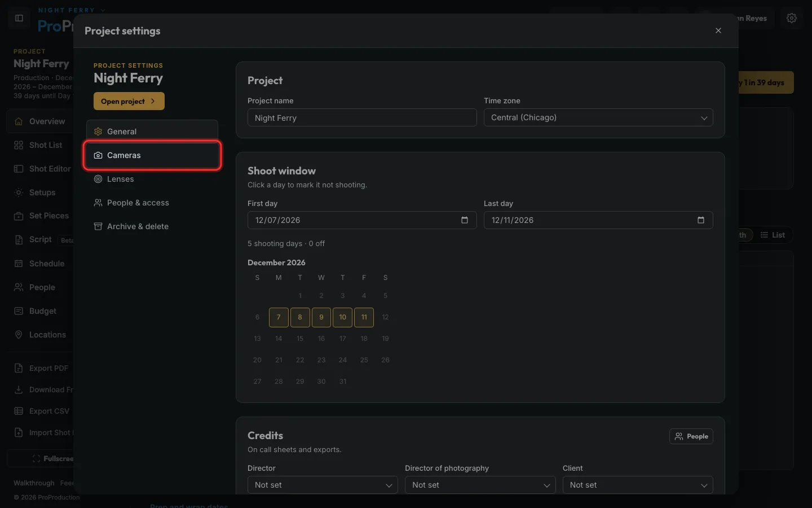This screenshot has height=508, width=812.
Task: Open Budget in the main sidebar
Action: [x=41, y=311]
